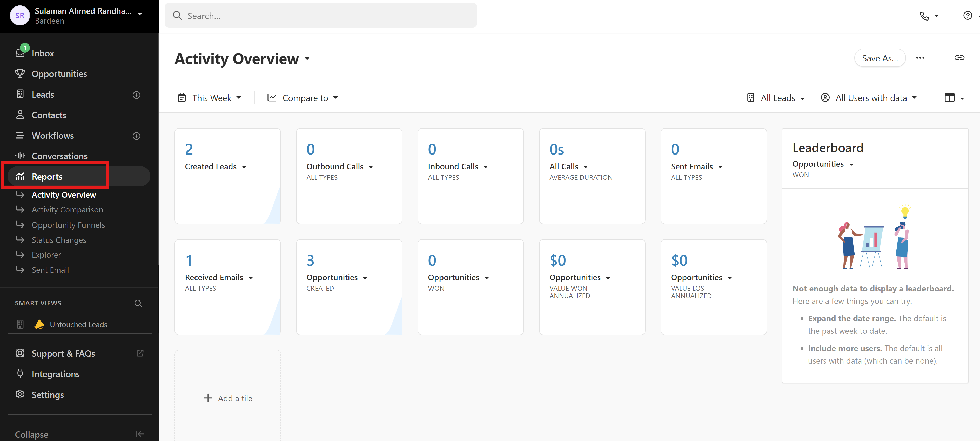This screenshot has height=441, width=980.
Task: Open the help question mark icon
Action: (x=968, y=16)
